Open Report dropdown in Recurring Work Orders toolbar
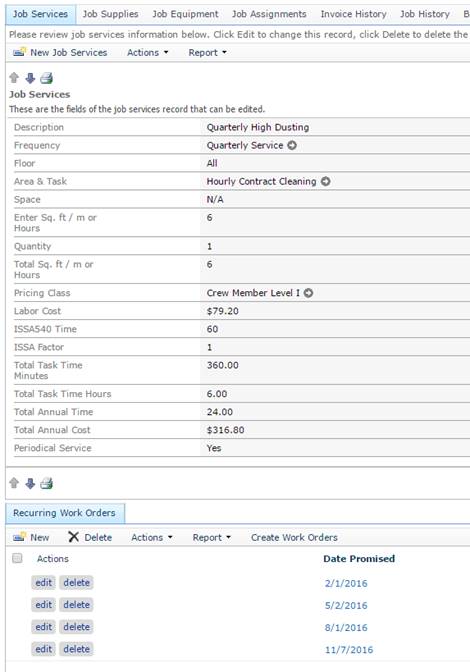 [211, 537]
